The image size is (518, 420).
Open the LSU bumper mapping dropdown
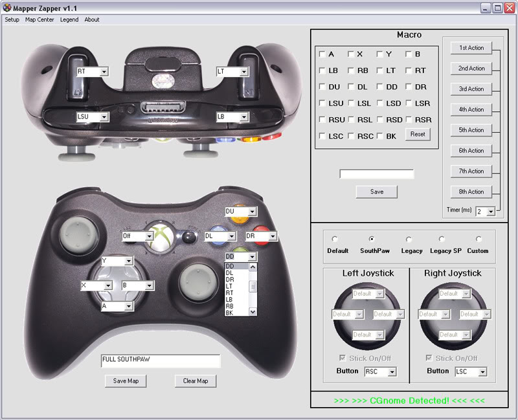click(x=104, y=117)
